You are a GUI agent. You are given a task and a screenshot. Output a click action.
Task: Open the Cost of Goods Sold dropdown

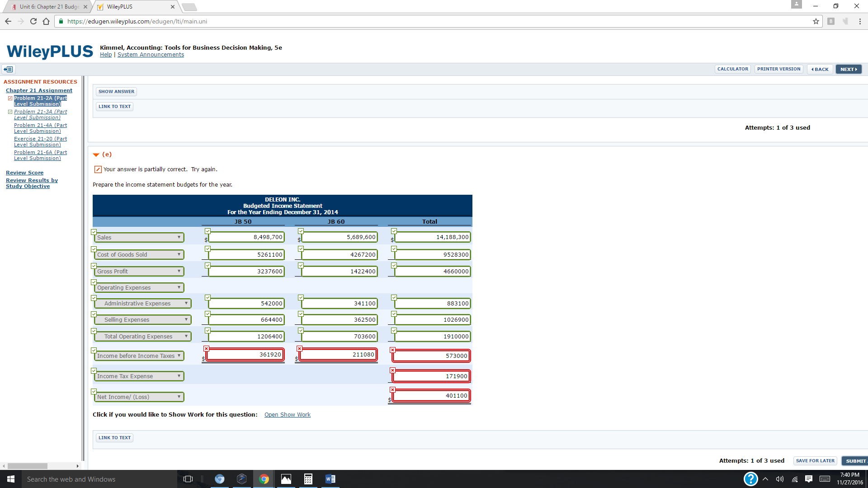[139, 254]
